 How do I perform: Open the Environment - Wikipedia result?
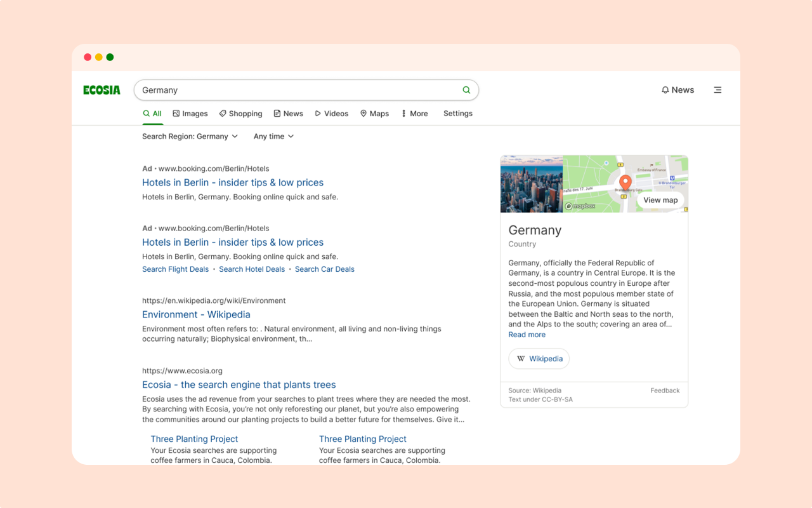click(x=196, y=314)
